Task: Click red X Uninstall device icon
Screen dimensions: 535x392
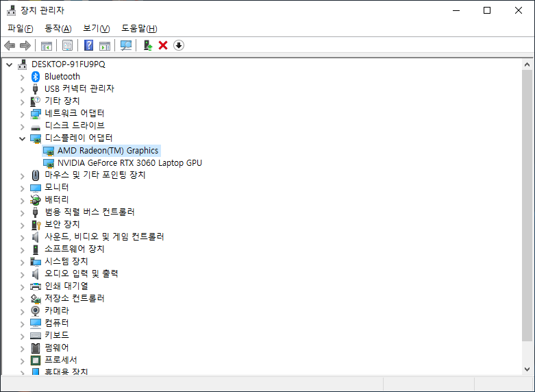Action: click(163, 45)
